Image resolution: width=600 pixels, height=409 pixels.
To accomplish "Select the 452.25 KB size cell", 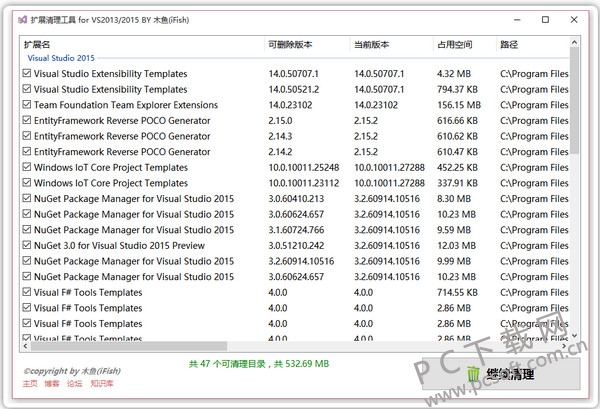I will click(457, 167).
